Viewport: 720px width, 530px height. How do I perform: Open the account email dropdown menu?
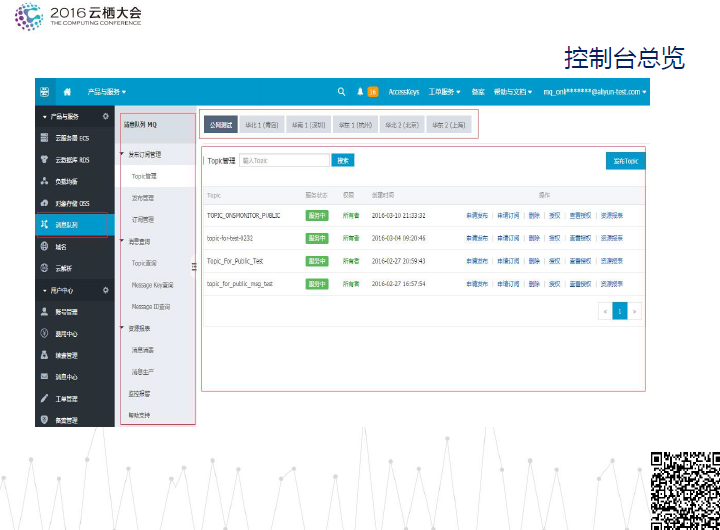tap(594, 91)
